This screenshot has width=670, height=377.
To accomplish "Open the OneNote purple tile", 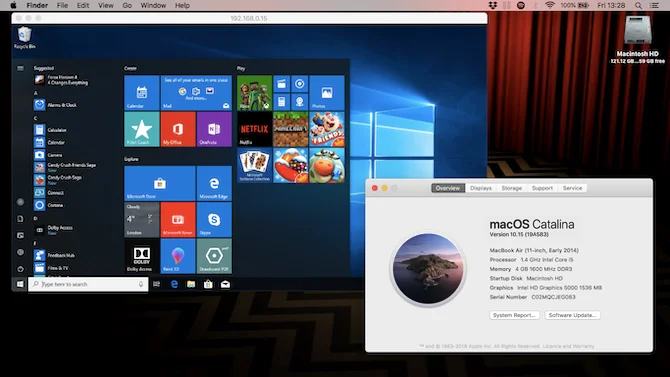I will point(214,129).
